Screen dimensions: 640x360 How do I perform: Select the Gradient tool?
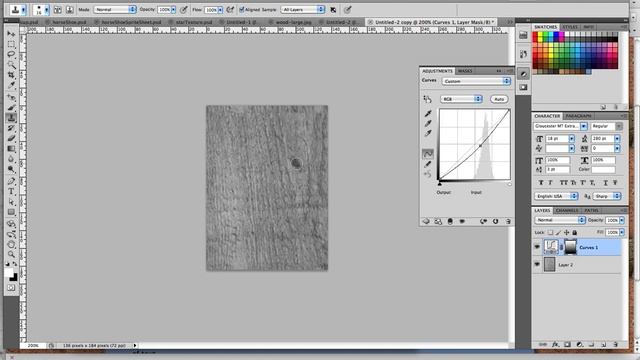11,149
